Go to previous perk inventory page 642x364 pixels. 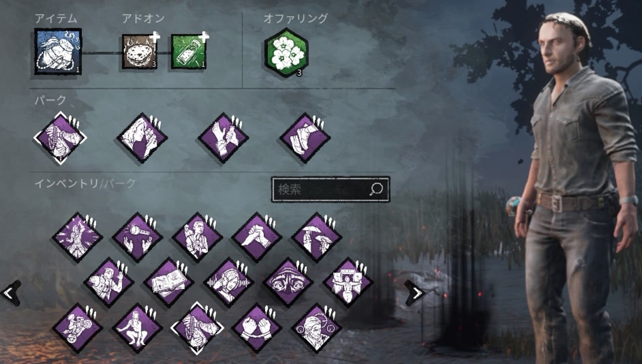(x=11, y=292)
